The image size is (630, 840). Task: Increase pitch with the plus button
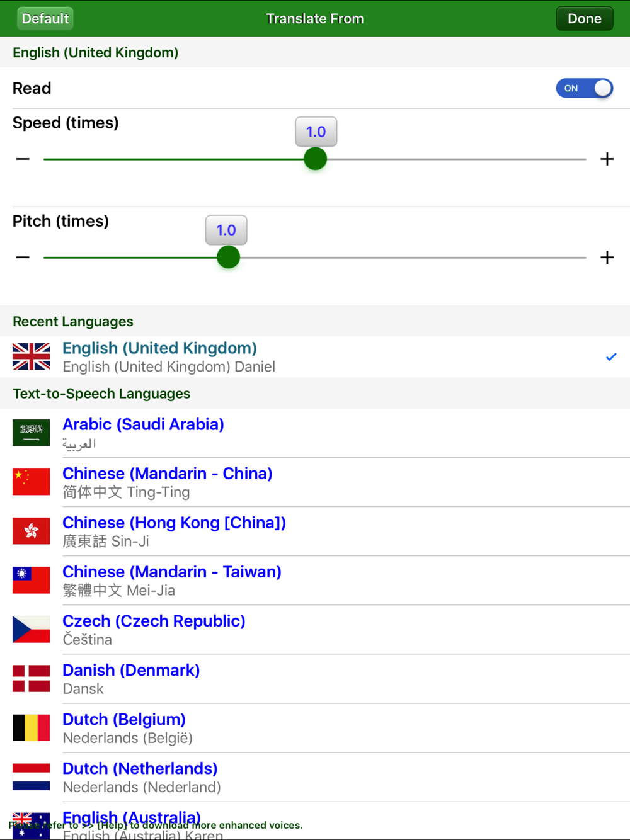pos(607,257)
